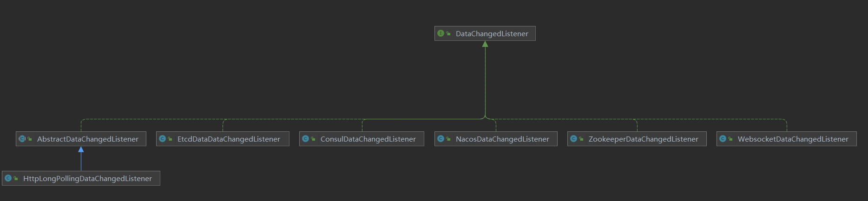Image resolution: width=868 pixels, height=201 pixels.
Task: Click the green arrowhead below DataChangedListener
Action: tap(485, 44)
